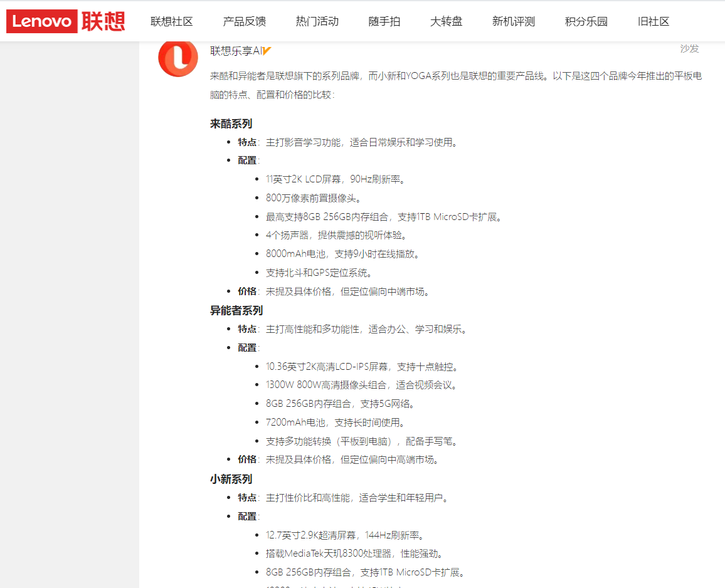Go to the 产品反馈 section
725x588 pixels.
coord(245,21)
